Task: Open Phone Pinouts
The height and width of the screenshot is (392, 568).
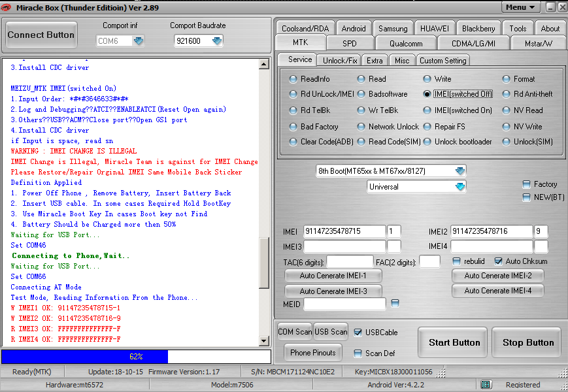Action: [313, 353]
